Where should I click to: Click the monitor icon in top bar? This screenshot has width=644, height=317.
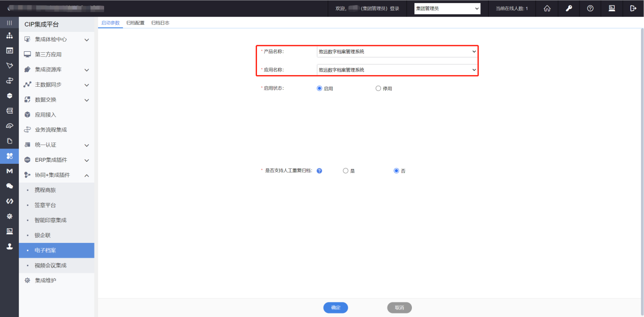pos(611,8)
